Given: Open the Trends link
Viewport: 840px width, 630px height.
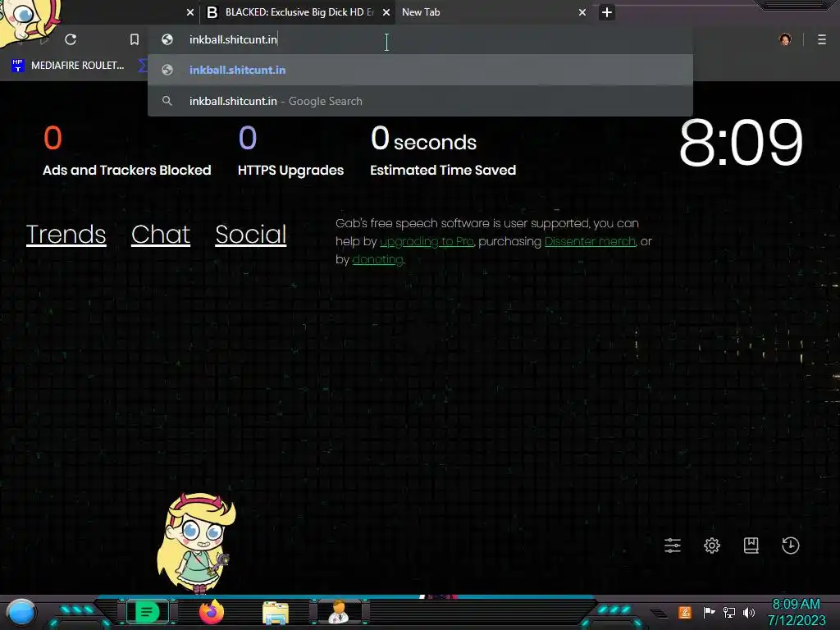Looking at the screenshot, I should pos(66,235).
